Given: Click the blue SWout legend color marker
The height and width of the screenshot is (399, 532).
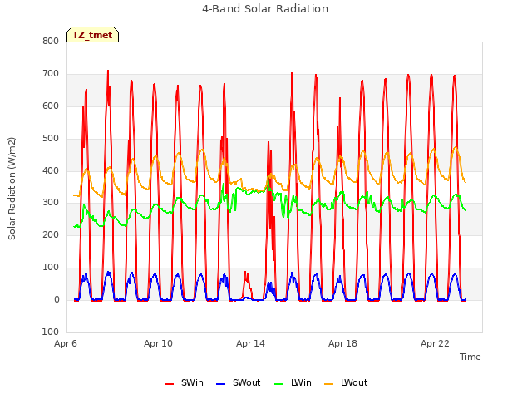Looking at the screenshot, I should pos(220,384).
